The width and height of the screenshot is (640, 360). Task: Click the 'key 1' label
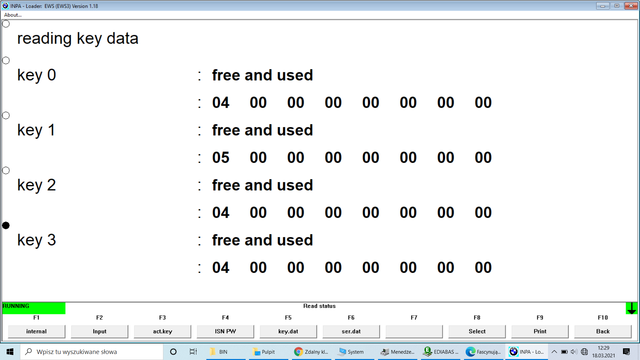coord(36,130)
